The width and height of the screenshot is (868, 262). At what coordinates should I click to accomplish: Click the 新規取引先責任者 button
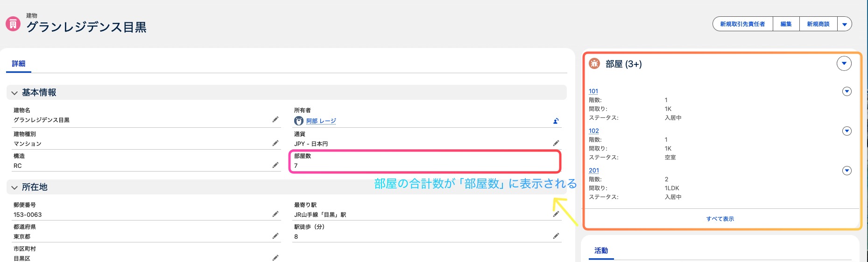[x=742, y=24]
